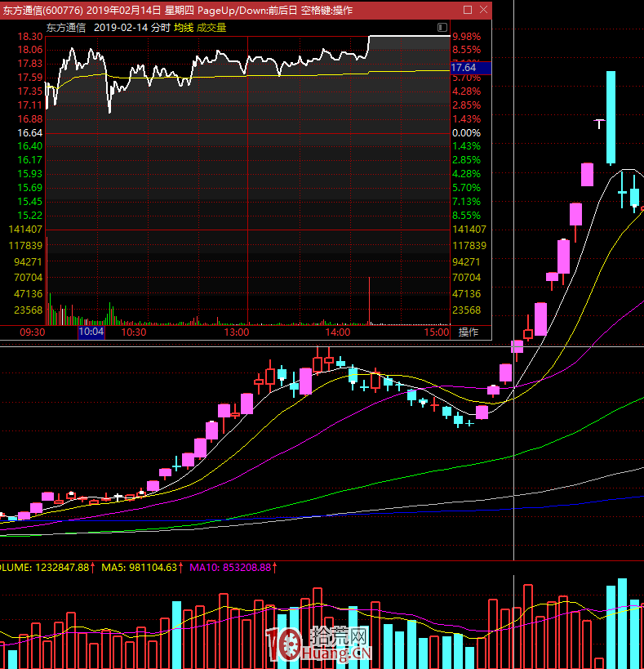Close the 东方通信 intraday popup window
Image resolution: width=644 pixels, height=669 pixels.
pos(483,10)
